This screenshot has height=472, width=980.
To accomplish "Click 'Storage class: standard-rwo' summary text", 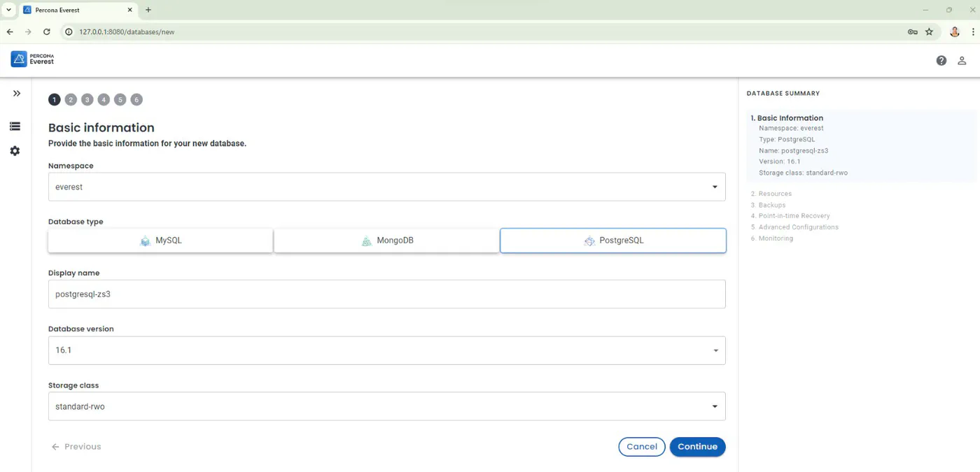I will (803, 173).
